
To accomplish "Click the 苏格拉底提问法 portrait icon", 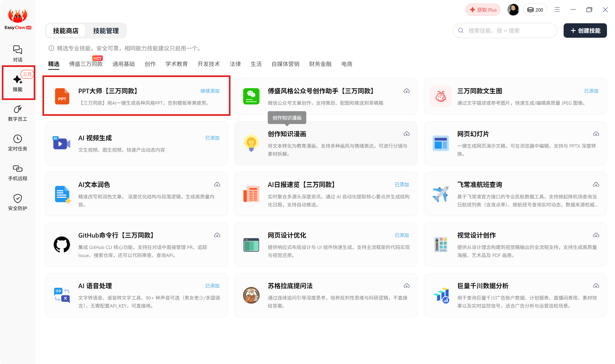I will click(251, 295).
